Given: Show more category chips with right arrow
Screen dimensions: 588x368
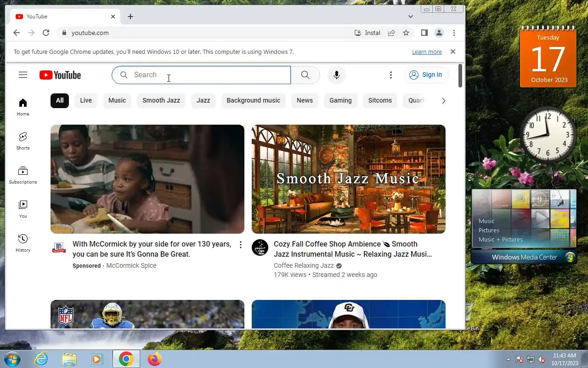Looking at the screenshot, I should tap(443, 101).
